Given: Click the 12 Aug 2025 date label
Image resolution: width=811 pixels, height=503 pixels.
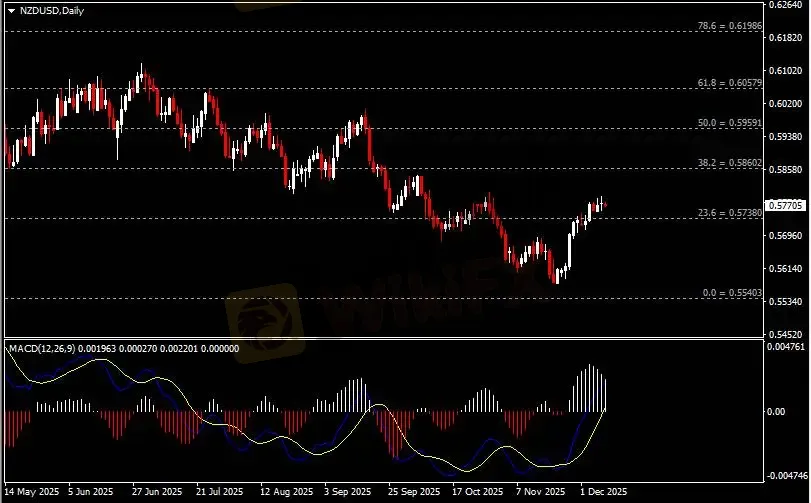Looking at the screenshot, I should pos(287,491).
